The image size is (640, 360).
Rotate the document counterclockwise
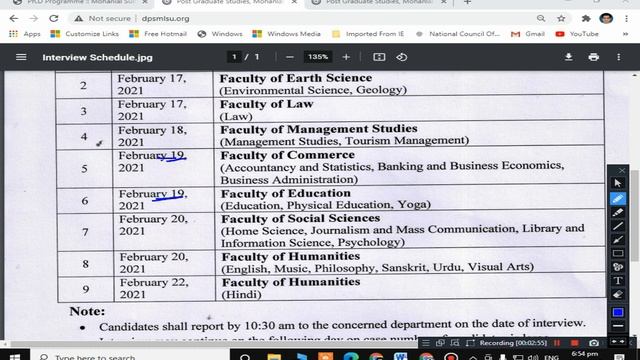(x=402, y=57)
